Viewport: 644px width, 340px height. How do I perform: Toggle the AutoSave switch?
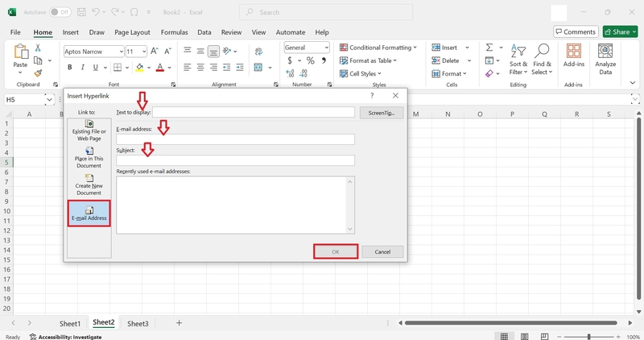(60, 12)
